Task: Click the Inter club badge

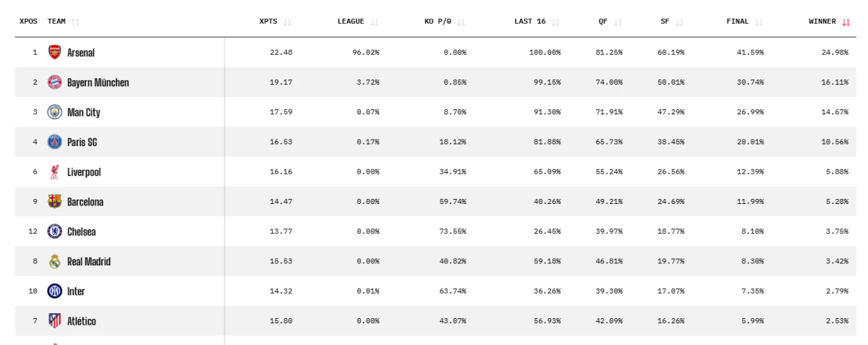Action: pos(55,291)
